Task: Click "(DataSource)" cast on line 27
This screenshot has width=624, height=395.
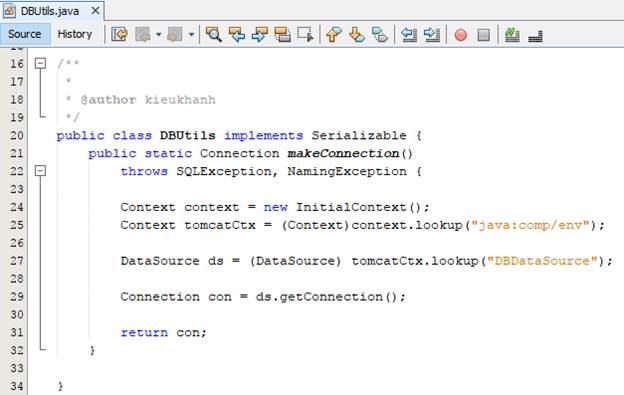Action: point(295,261)
